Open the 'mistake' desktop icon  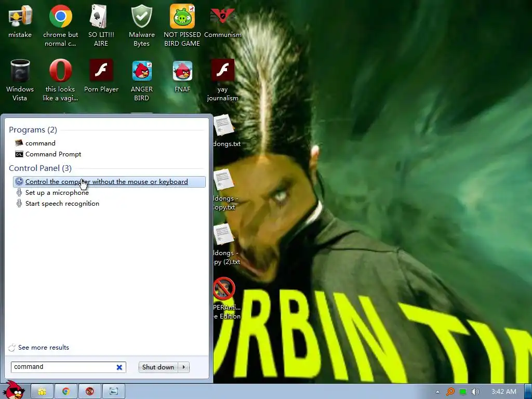pyautogui.click(x=20, y=21)
